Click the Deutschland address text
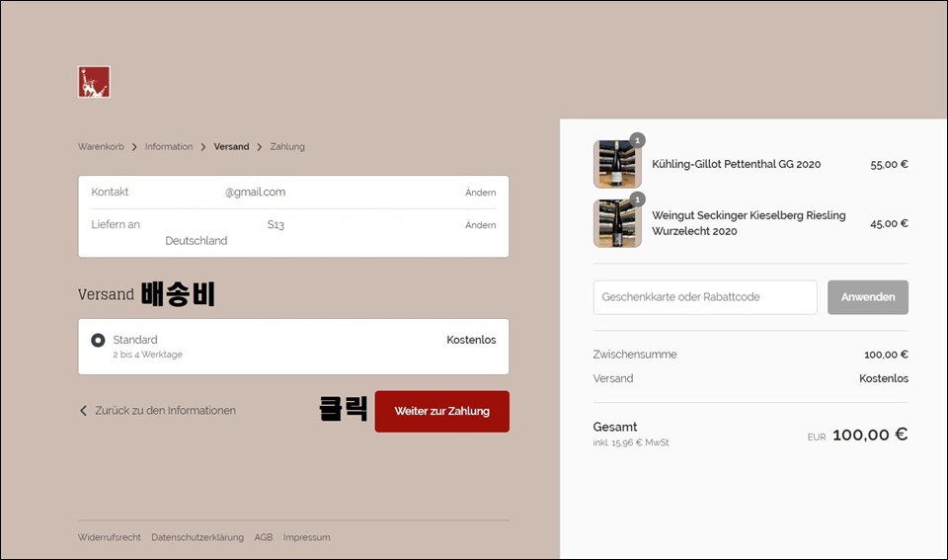 [196, 241]
